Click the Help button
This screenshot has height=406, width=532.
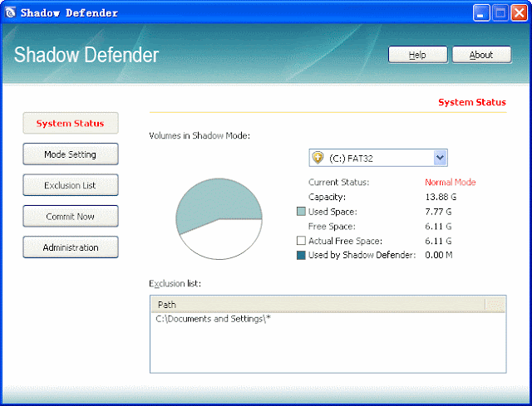point(417,55)
